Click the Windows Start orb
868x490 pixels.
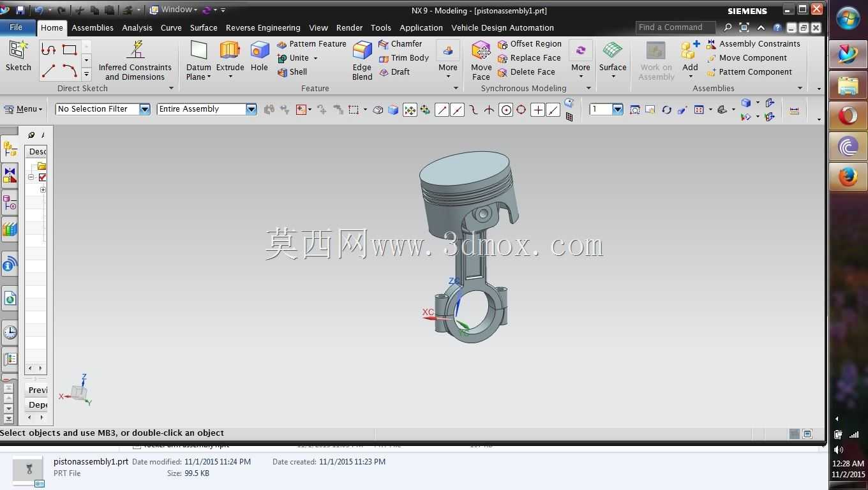coord(848,19)
